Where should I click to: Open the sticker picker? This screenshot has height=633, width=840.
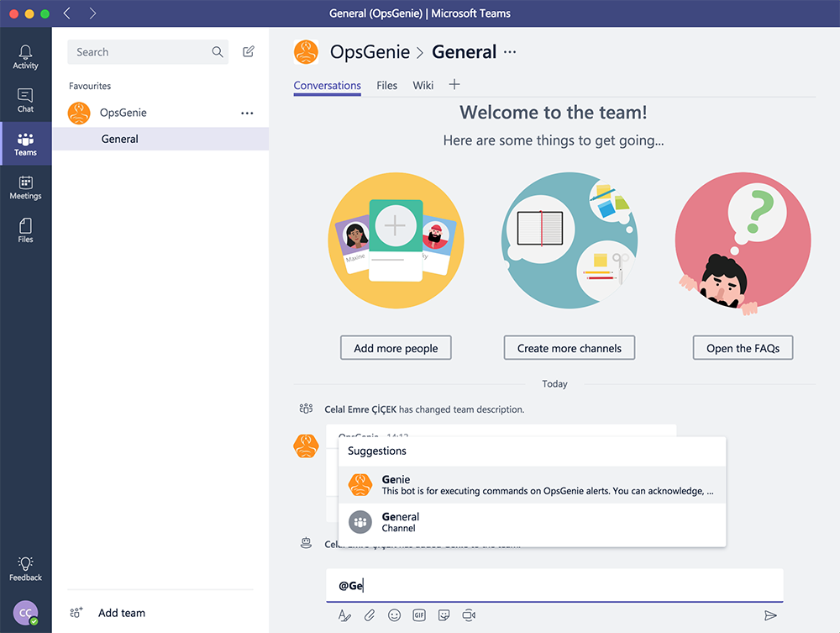pyautogui.click(x=444, y=615)
